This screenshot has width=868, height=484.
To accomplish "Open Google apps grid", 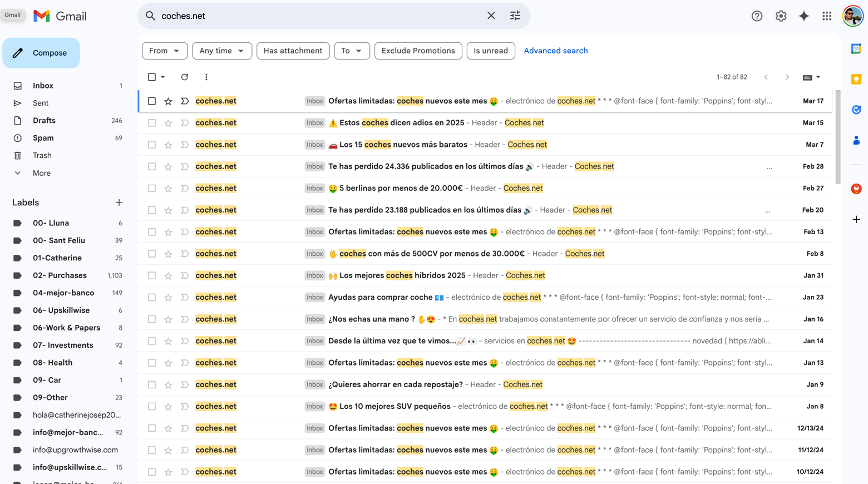I will point(827,16).
